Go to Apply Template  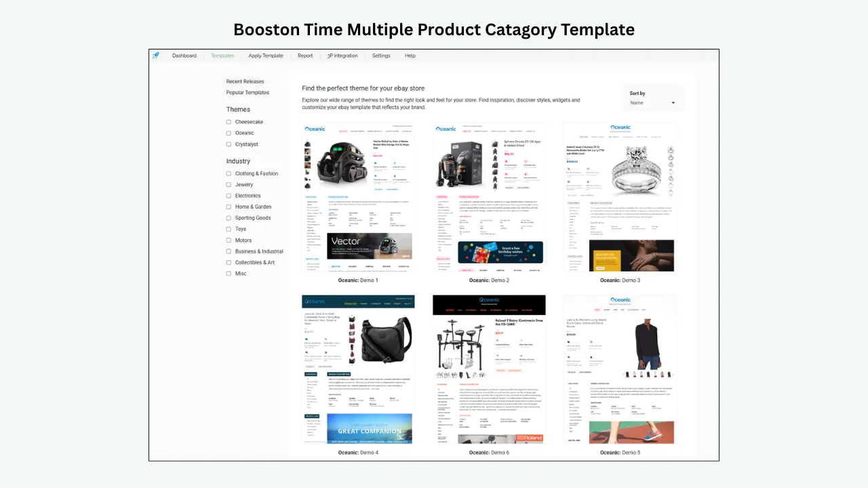coord(266,56)
